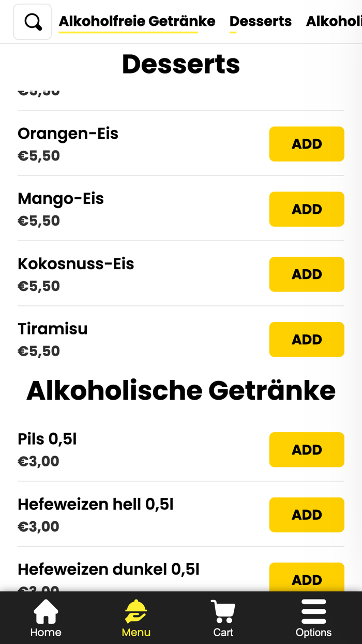Tap the Mango-Eis item name
The height and width of the screenshot is (644, 362).
click(61, 198)
